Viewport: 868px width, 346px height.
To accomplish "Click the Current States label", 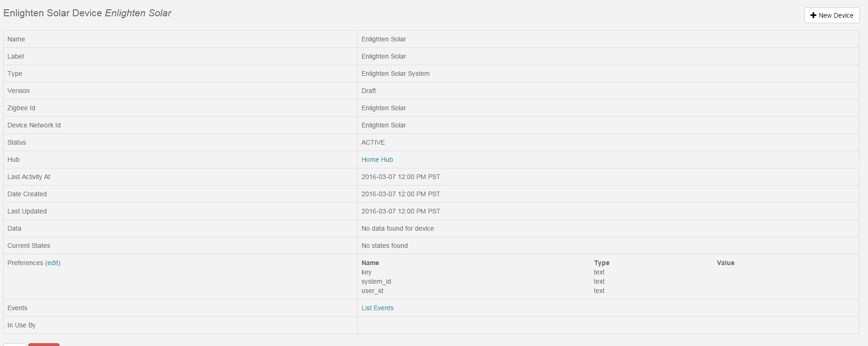I will (29, 246).
